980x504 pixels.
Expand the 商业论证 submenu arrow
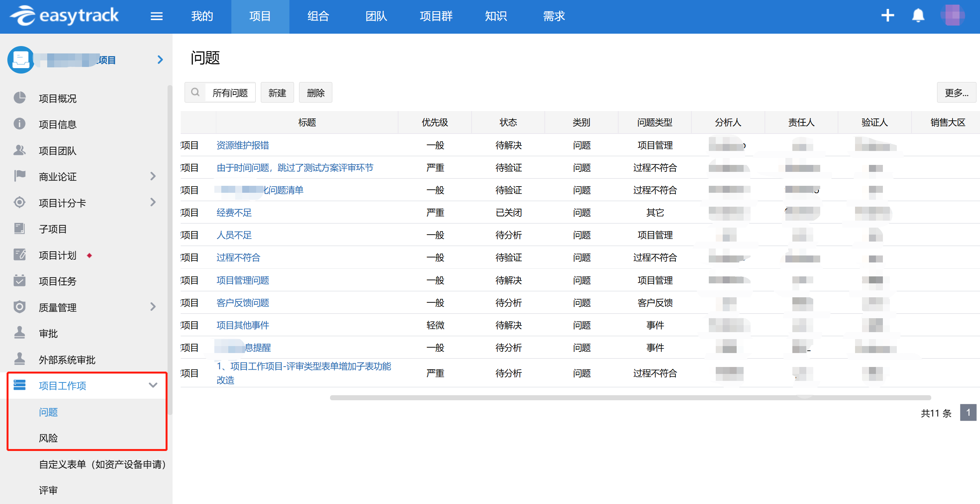coord(153,177)
